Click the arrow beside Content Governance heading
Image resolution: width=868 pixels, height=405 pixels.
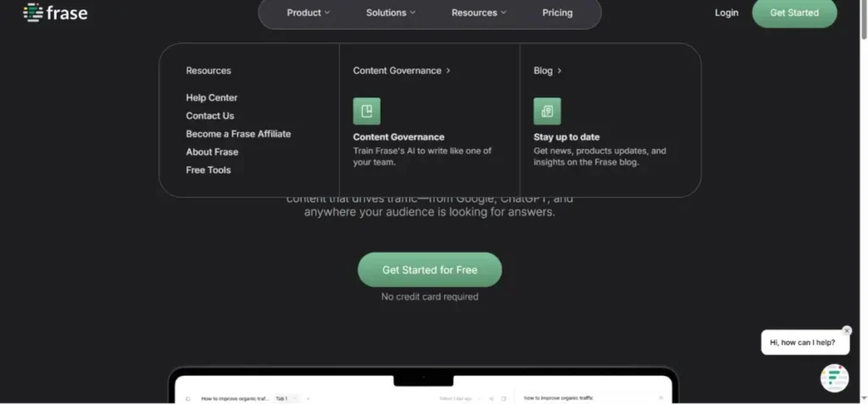448,71
